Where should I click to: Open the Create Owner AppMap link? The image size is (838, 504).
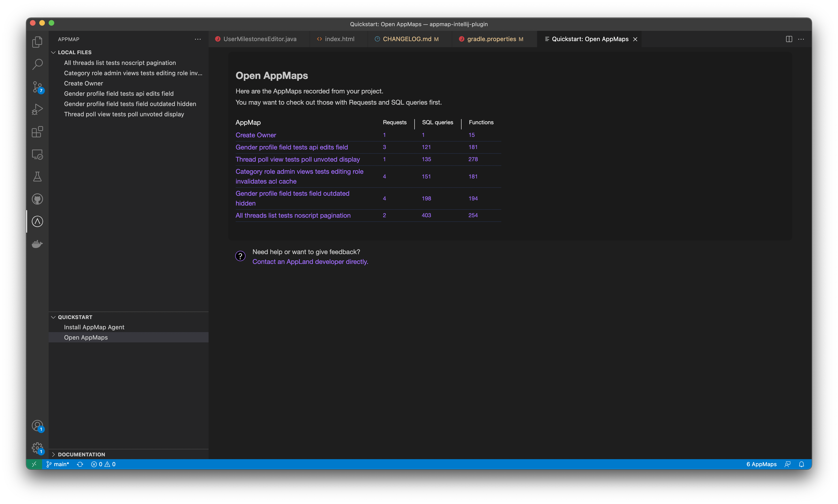coord(256,135)
